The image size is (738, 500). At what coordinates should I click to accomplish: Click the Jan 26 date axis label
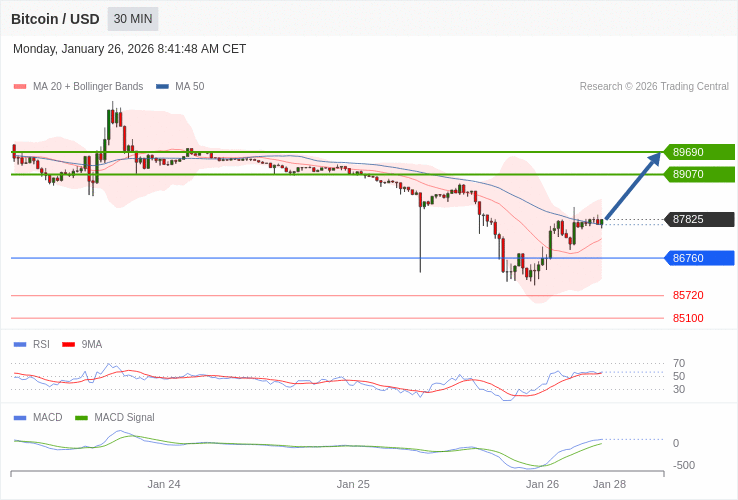point(542,484)
